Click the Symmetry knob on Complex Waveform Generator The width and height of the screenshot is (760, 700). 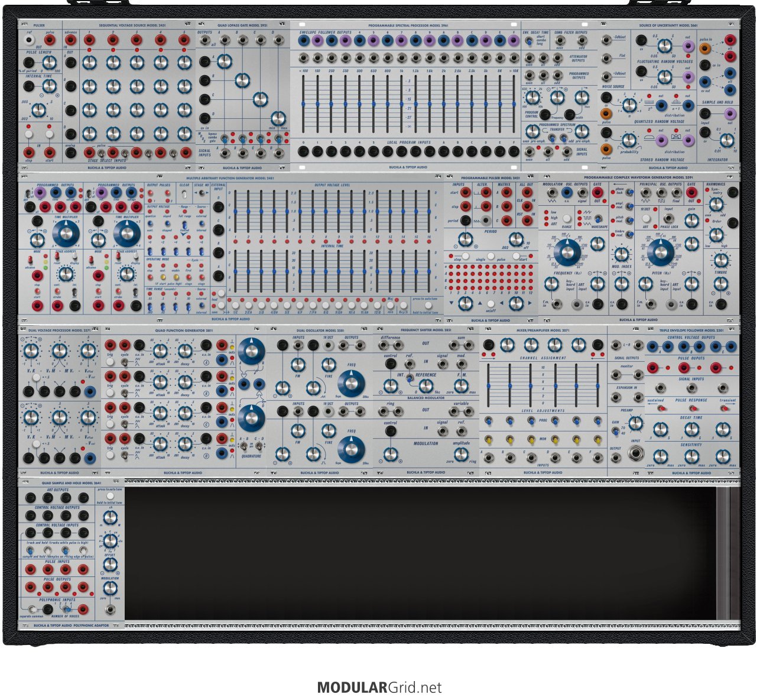click(716, 205)
